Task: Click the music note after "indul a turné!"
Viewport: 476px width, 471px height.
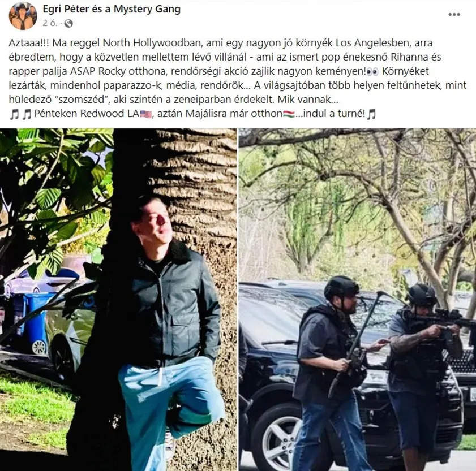Action: (371, 114)
